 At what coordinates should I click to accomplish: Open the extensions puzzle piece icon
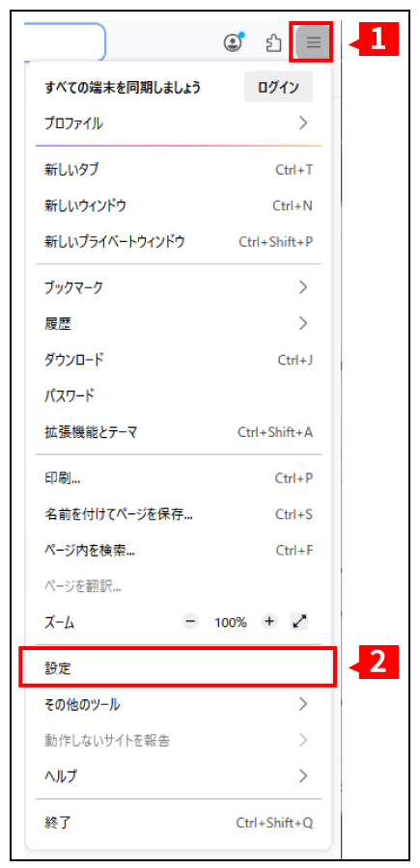coord(273,42)
